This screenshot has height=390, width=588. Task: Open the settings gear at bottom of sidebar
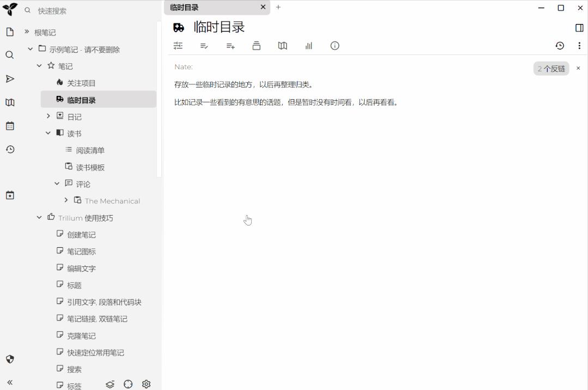146,384
